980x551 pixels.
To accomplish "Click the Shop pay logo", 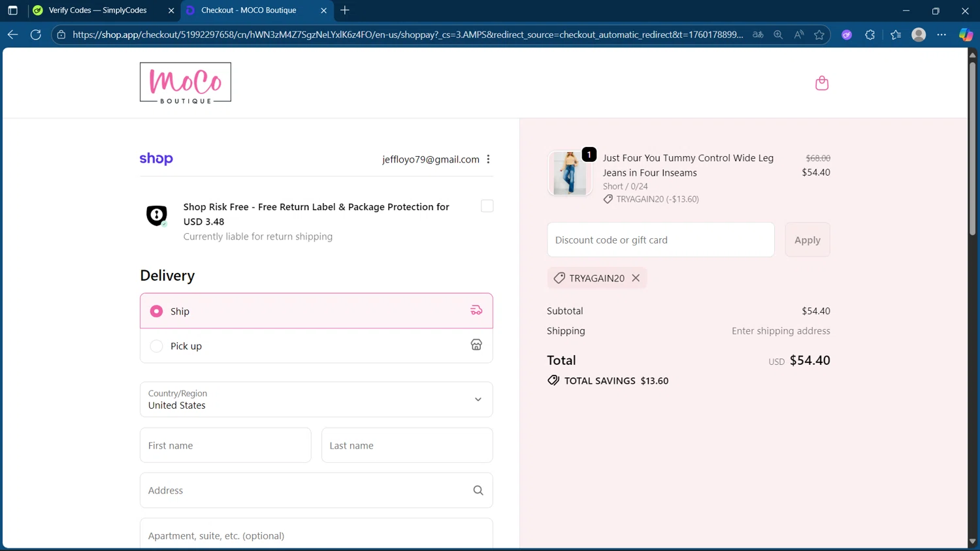I will pyautogui.click(x=156, y=159).
